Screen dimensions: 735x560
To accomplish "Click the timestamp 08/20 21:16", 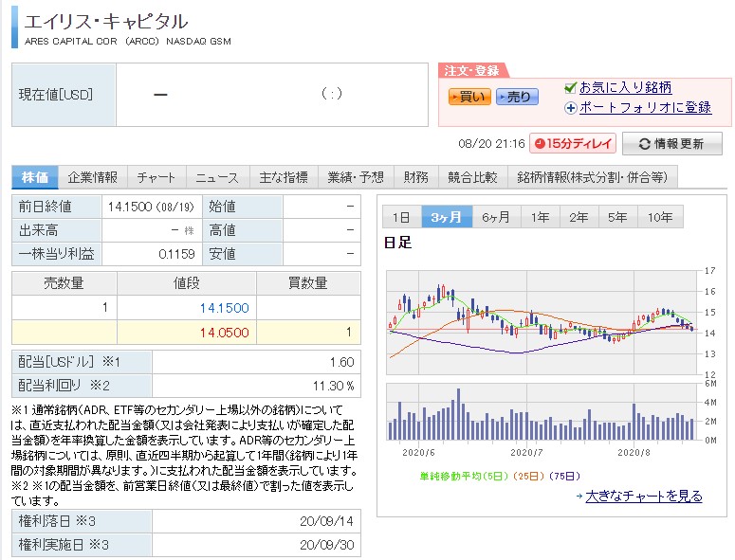I will [491, 144].
